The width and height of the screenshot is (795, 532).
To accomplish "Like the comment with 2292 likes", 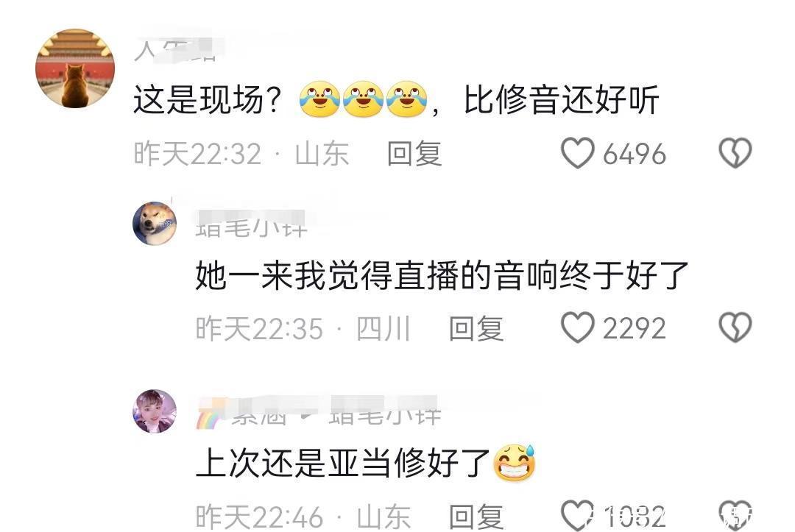I will [578, 327].
